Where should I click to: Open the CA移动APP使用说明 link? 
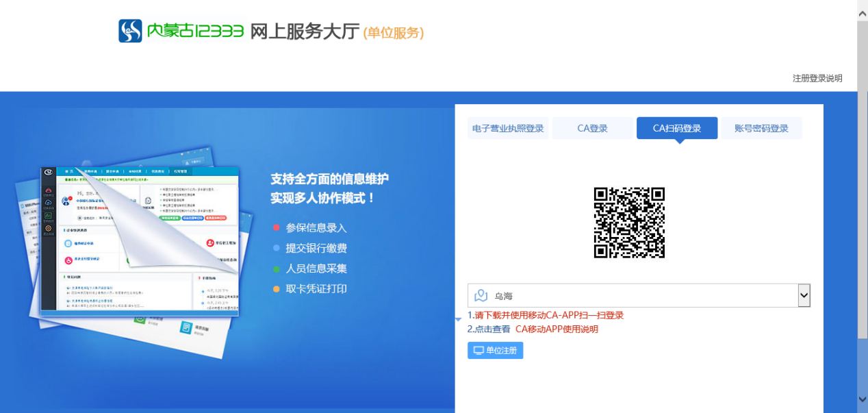click(x=557, y=329)
